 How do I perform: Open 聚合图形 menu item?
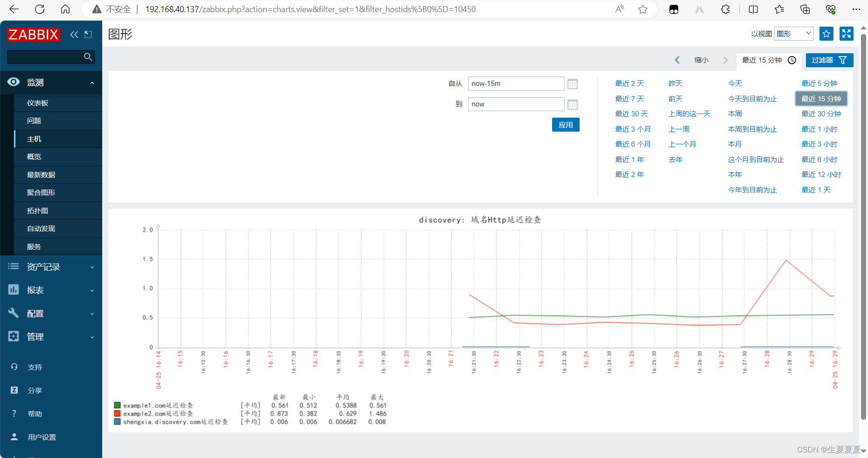point(58,193)
